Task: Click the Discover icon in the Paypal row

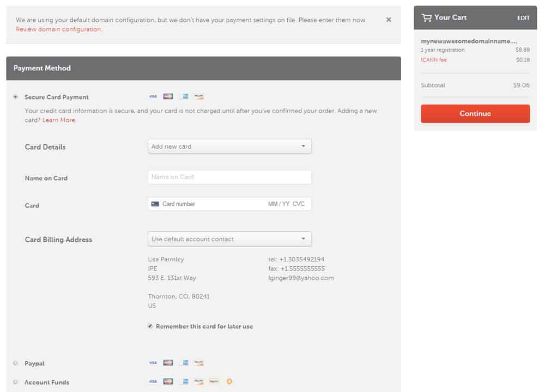Action: tap(199, 363)
